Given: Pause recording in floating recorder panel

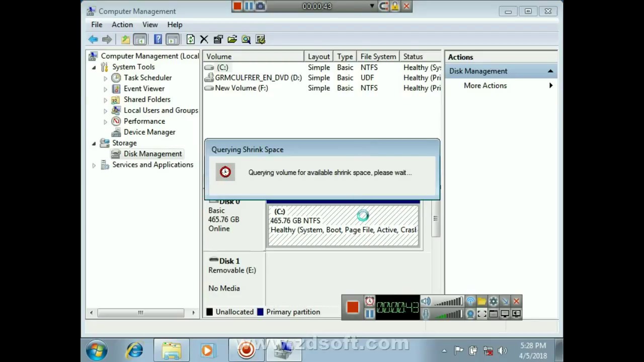Looking at the screenshot, I should tap(370, 314).
